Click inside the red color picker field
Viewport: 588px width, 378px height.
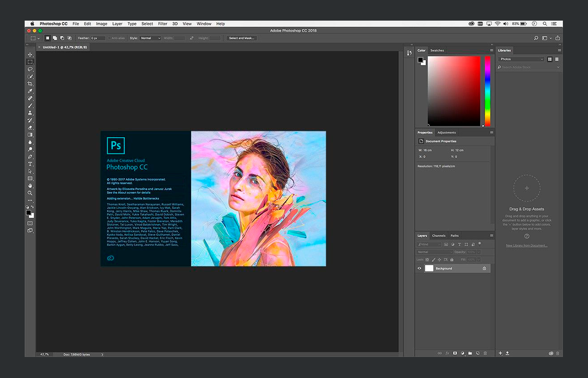(454, 91)
